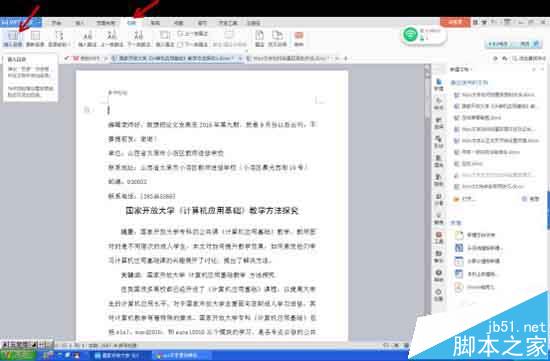Close the 国家开放大学 document tab
This screenshot has width=550, height=361.
tap(241, 58)
